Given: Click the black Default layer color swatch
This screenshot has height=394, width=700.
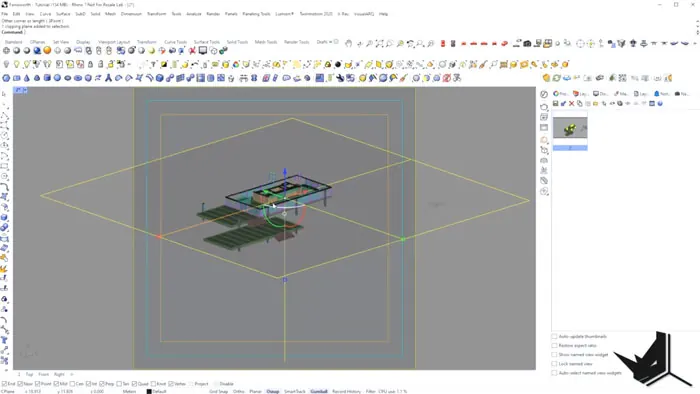Looking at the screenshot, I should click(x=149, y=391).
